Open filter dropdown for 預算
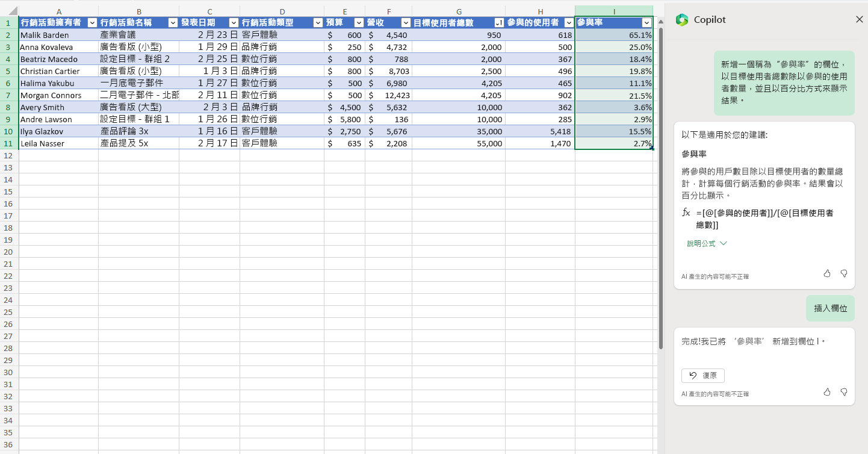Image resolution: width=868 pixels, height=454 pixels. [359, 23]
